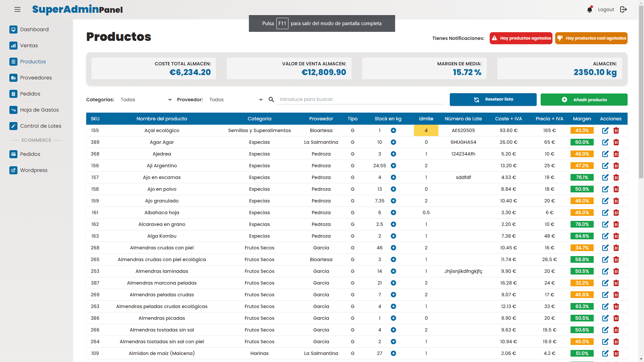The height and width of the screenshot is (362, 644).
Task: Click the Valor de Venta Almacen value
Action: tap(324, 72)
